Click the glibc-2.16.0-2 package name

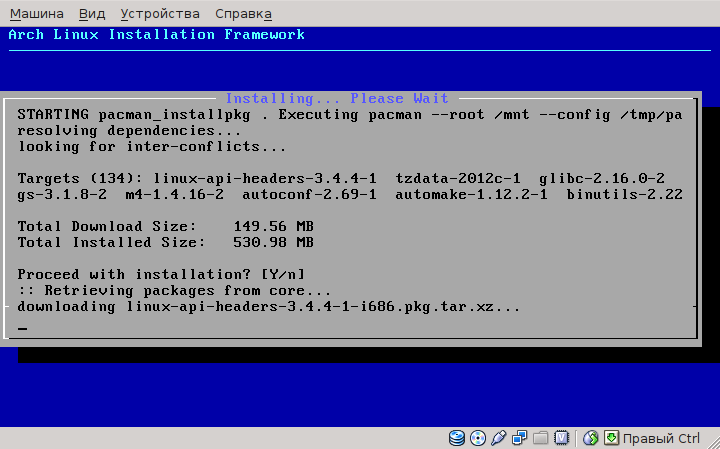[602, 178]
